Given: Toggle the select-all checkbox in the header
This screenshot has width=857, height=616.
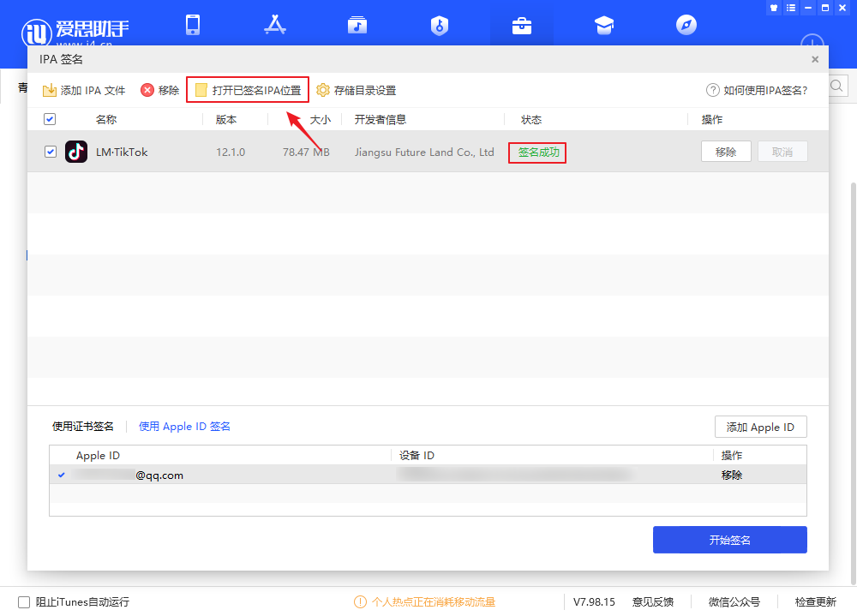Looking at the screenshot, I should point(50,119).
